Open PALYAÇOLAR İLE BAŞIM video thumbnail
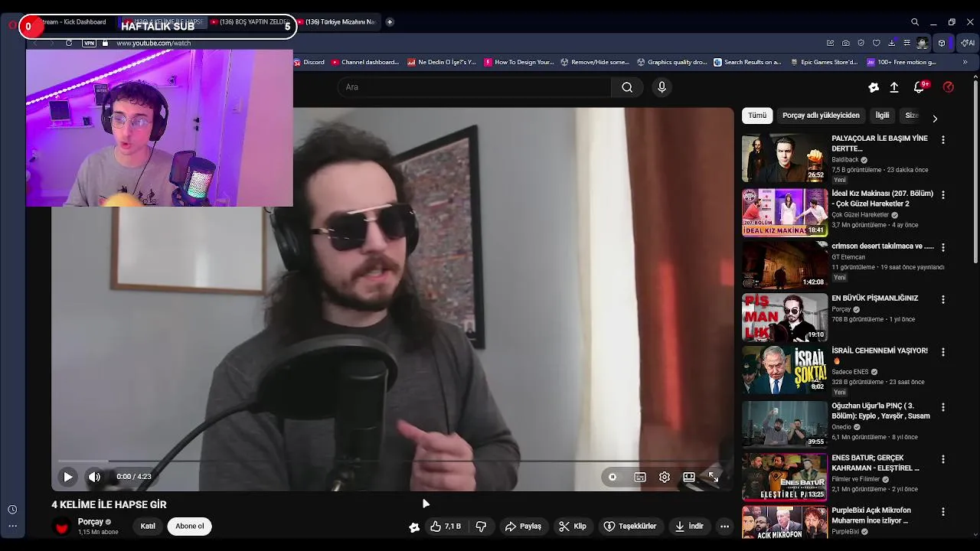Image resolution: width=980 pixels, height=551 pixels. coord(785,158)
